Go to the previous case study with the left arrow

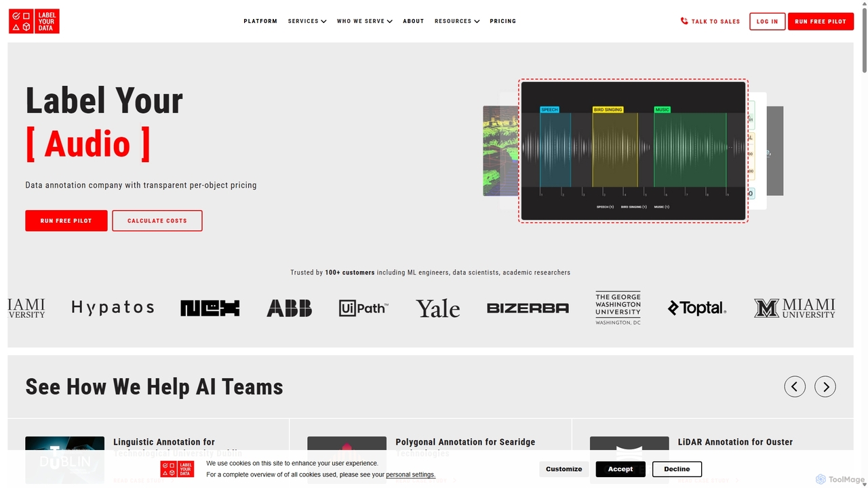(x=795, y=386)
